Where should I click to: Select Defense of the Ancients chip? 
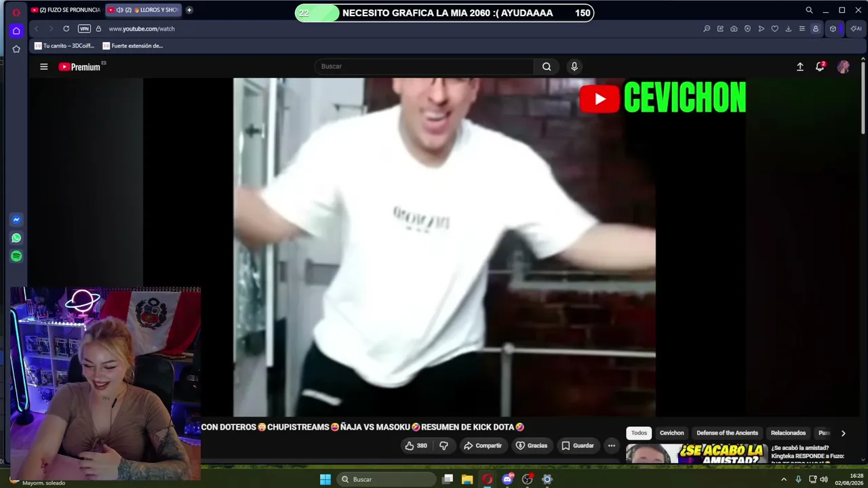[728, 433]
